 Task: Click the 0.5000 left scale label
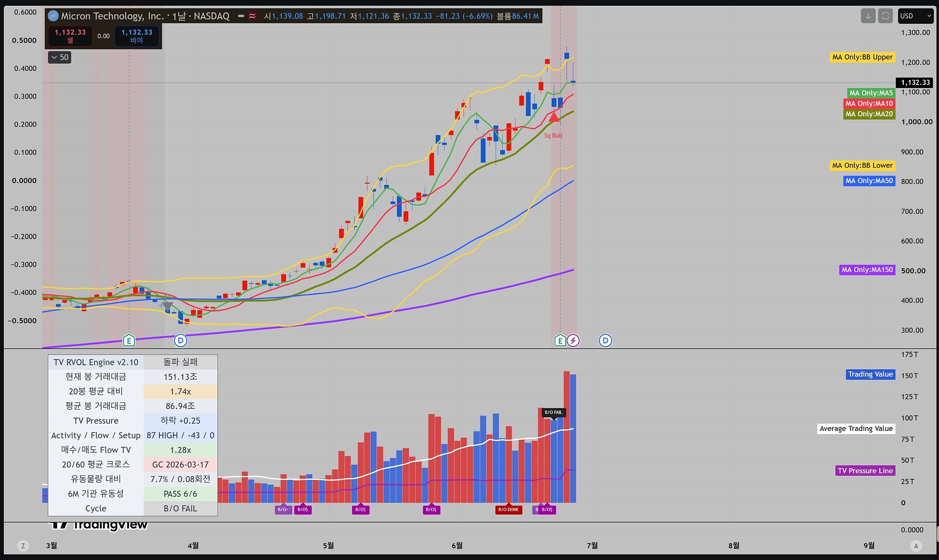[x=24, y=41]
